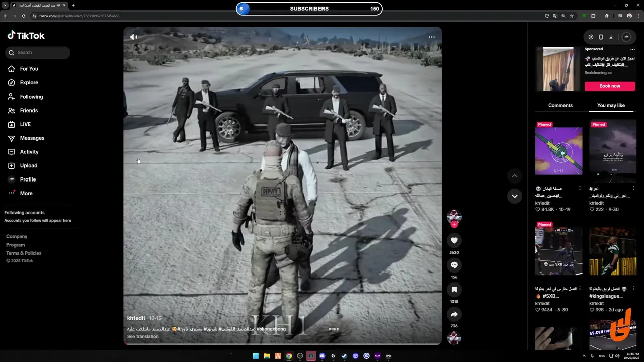Go to next video with down chevron
Image resolution: width=644 pixels, height=362 pixels.
514,196
